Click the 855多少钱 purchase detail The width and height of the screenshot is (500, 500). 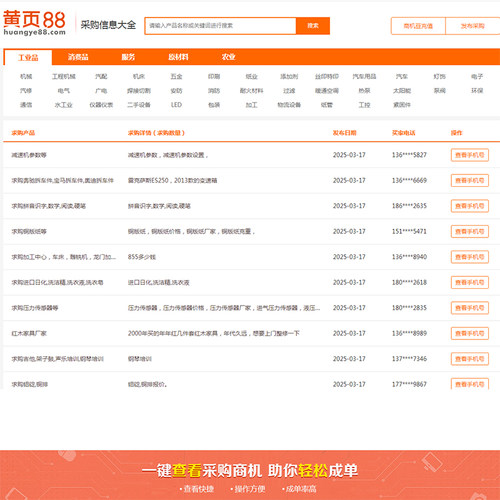coord(142,257)
